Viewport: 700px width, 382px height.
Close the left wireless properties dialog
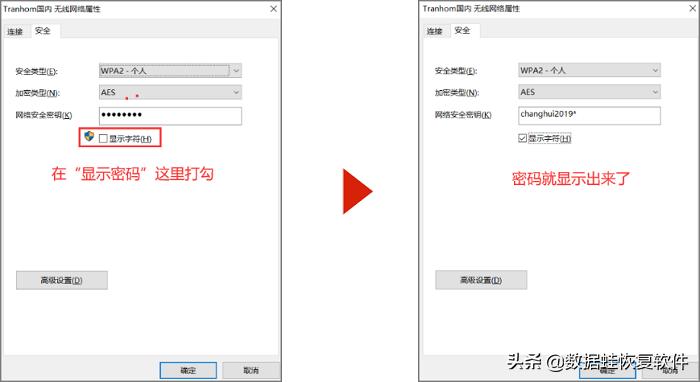pyautogui.click(x=273, y=9)
